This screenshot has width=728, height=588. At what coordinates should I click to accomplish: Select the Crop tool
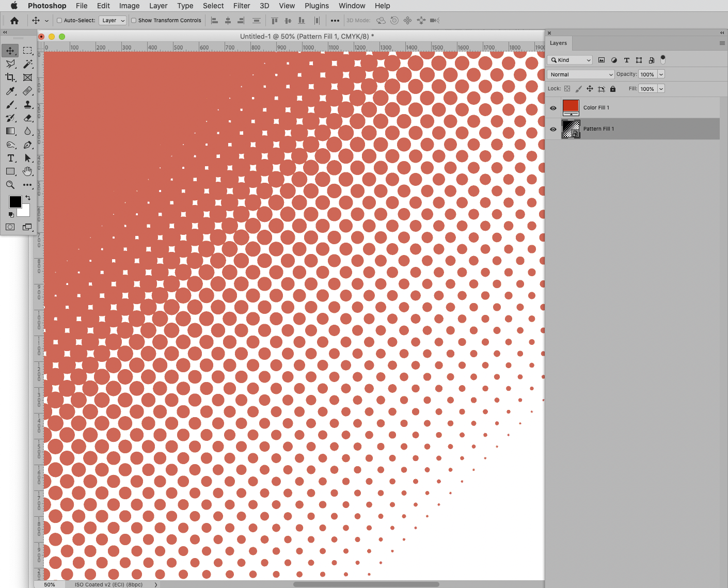tap(10, 77)
